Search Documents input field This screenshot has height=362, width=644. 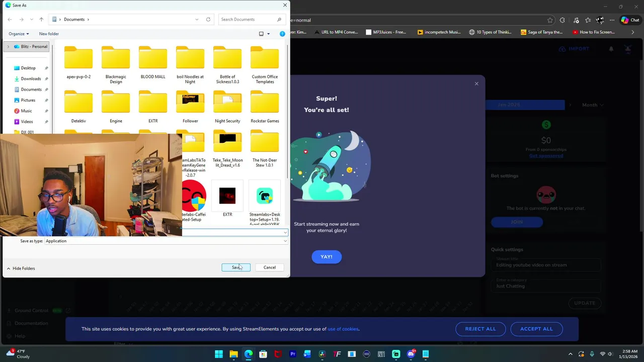(252, 19)
